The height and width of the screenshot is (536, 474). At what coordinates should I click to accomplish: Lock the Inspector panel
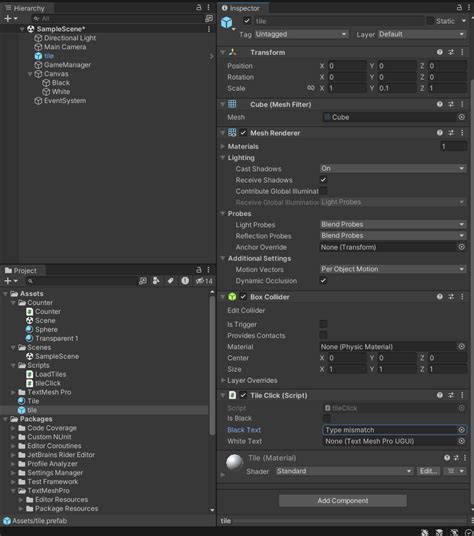click(x=459, y=8)
